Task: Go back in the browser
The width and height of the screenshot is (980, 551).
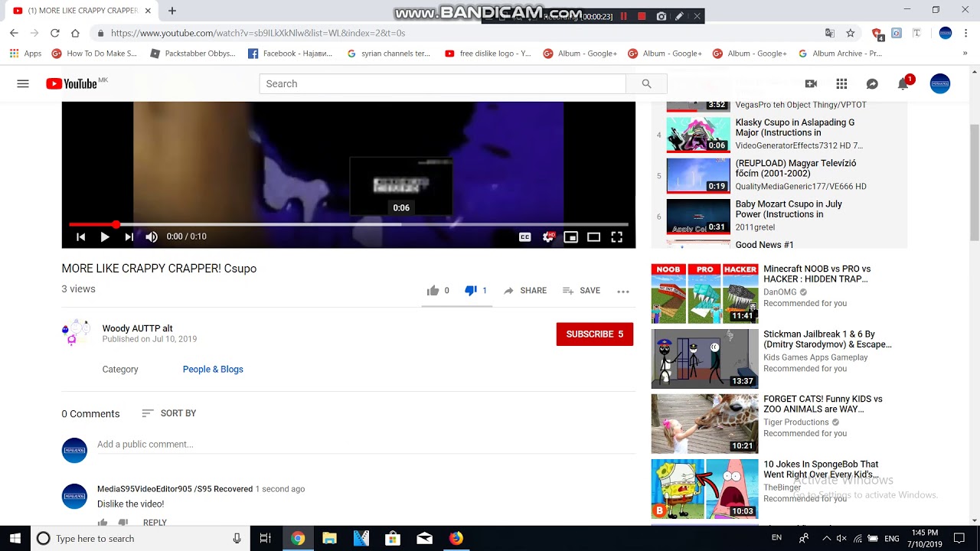Action: click(x=14, y=33)
